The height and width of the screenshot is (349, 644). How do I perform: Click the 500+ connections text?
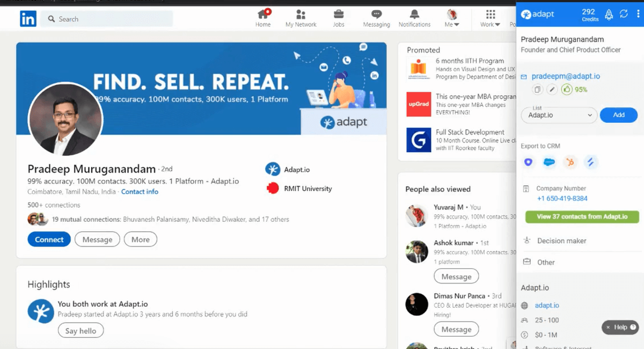[x=54, y=205]
